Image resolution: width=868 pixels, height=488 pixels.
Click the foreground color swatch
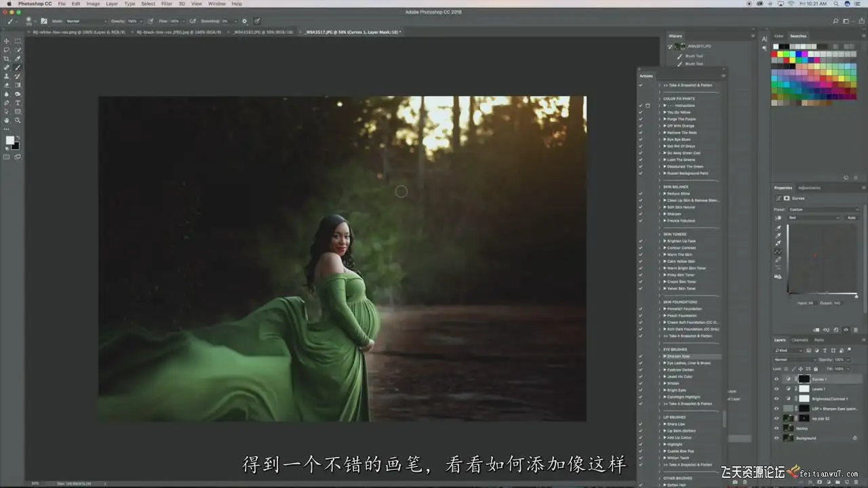[9, 140]
